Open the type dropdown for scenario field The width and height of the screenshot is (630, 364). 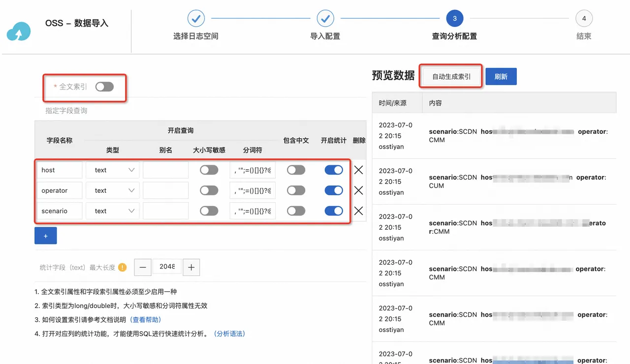coord(113,211)
